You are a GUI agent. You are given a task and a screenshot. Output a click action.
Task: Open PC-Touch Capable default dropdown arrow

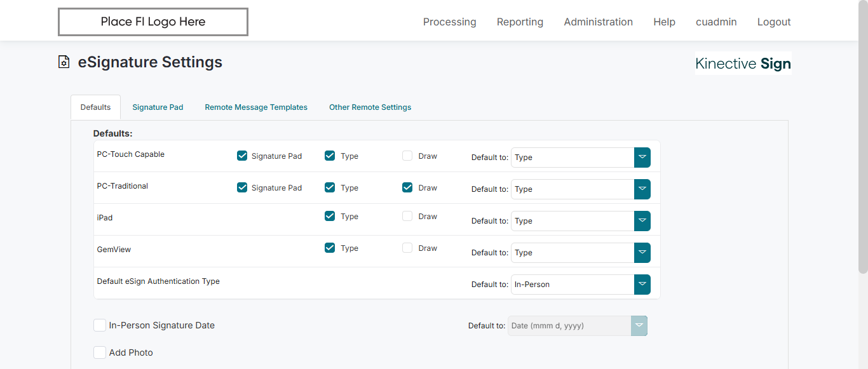click(x=642, y=158)
